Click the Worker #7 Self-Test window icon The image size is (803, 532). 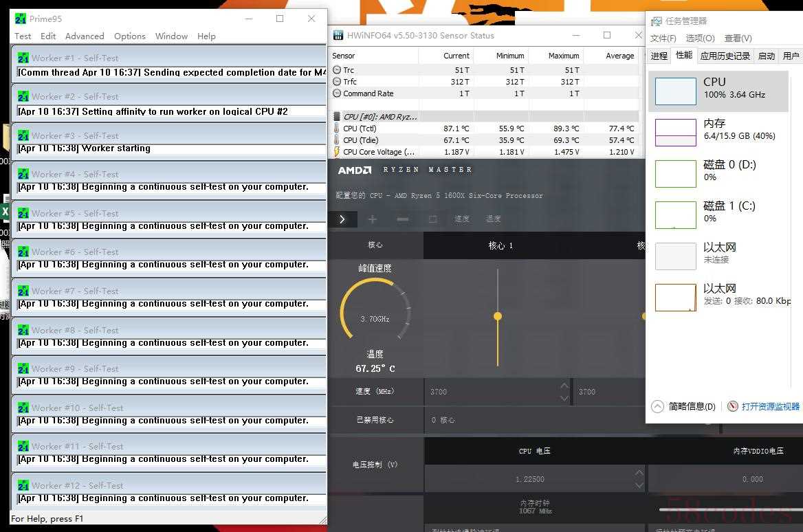pyautogui.click(x=23, y=291)
